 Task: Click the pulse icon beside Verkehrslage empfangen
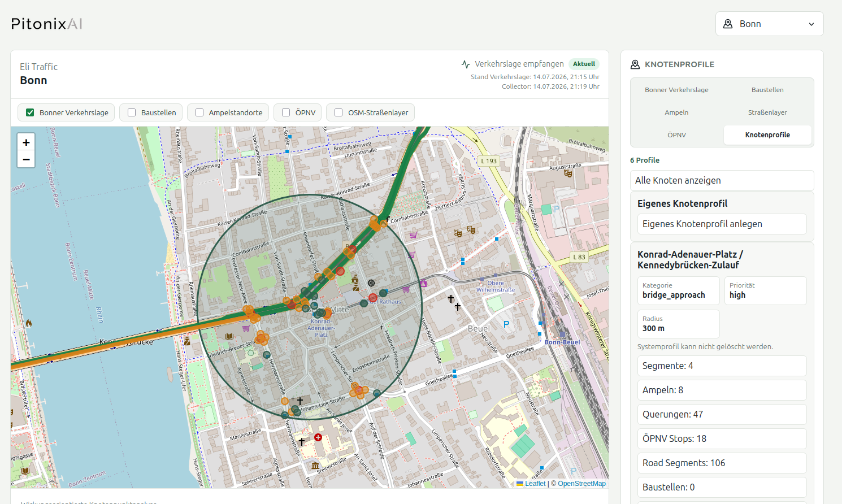click(x=466, y=64)
